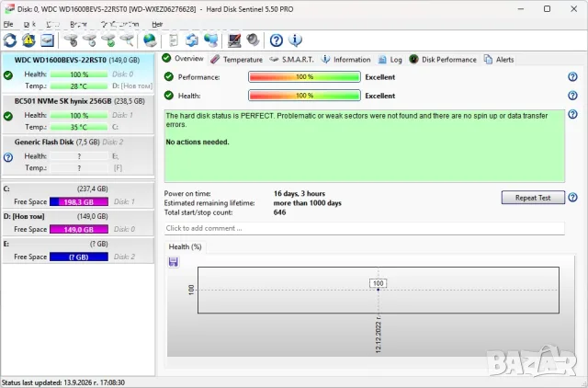
Task: Select the D: [Нов том] partition
Action: (x=78, y=223)
